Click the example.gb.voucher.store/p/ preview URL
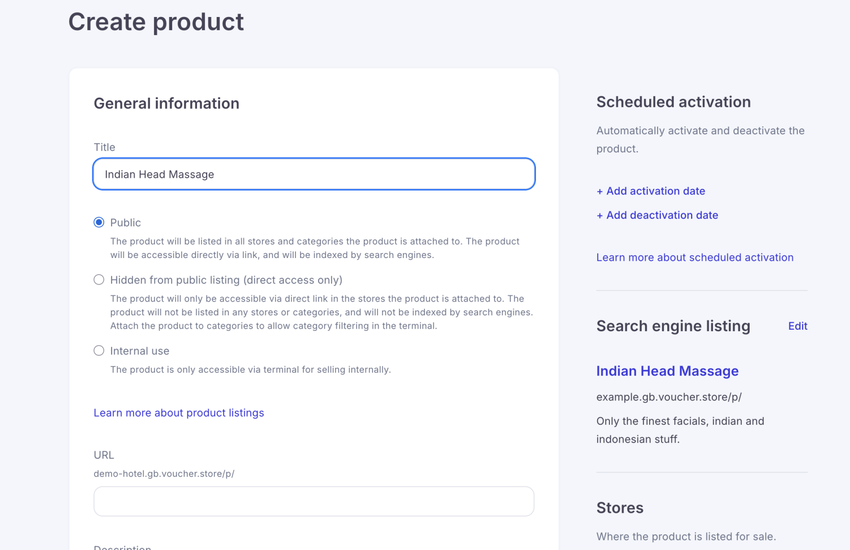Screen dimensions: 850x550 [x=669, y=397]
